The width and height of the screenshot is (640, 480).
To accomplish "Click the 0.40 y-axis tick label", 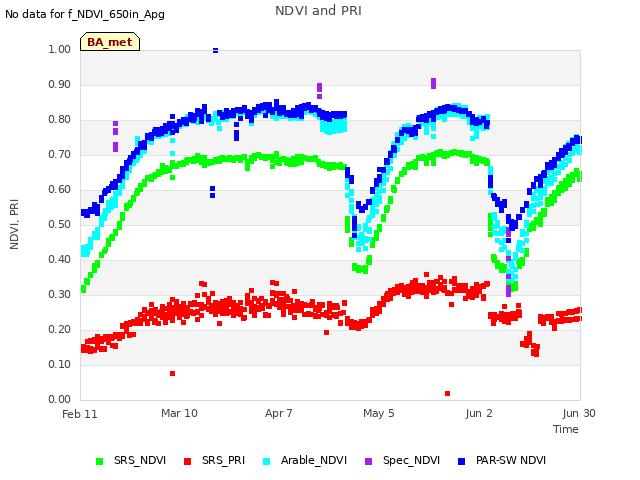I will (60, 260).
